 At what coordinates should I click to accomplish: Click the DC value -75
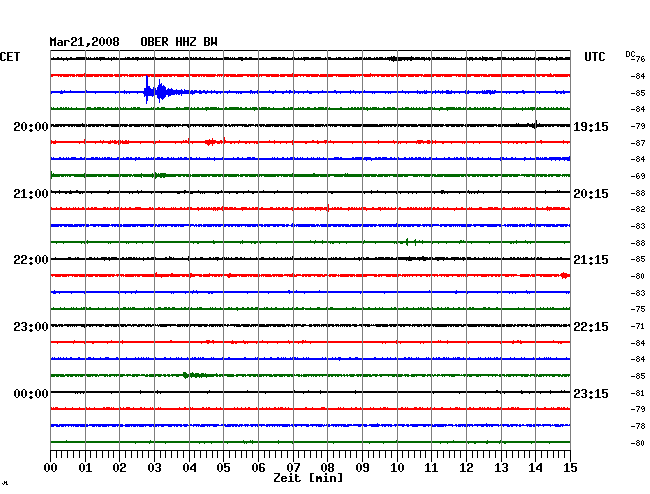(638, 309)
